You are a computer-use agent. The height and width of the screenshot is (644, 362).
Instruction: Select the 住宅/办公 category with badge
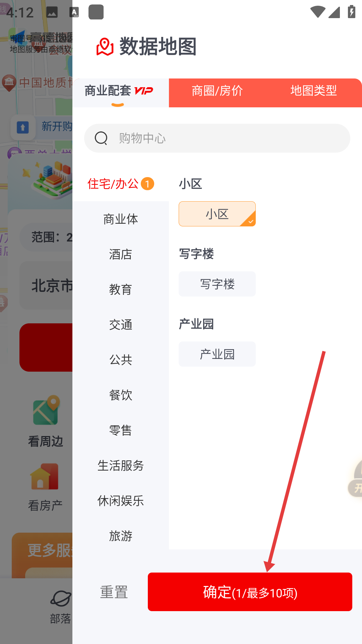(x=121, y=184)
